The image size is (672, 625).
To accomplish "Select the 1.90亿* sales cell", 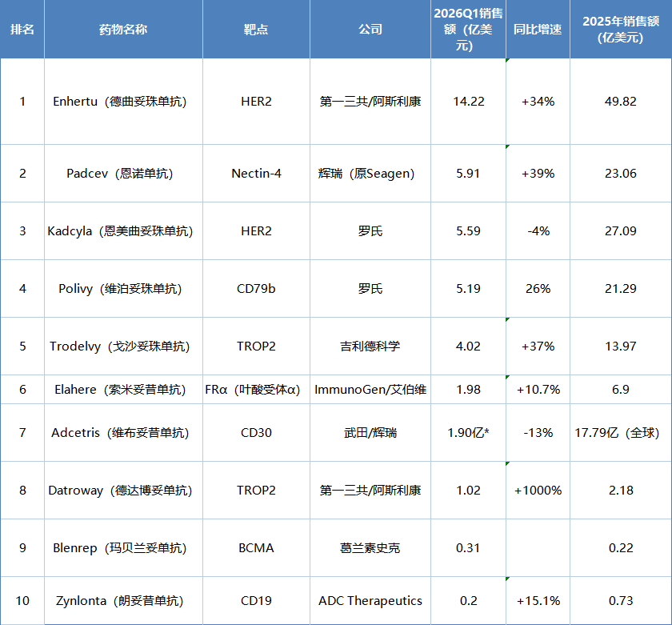I will coord(469,432).
